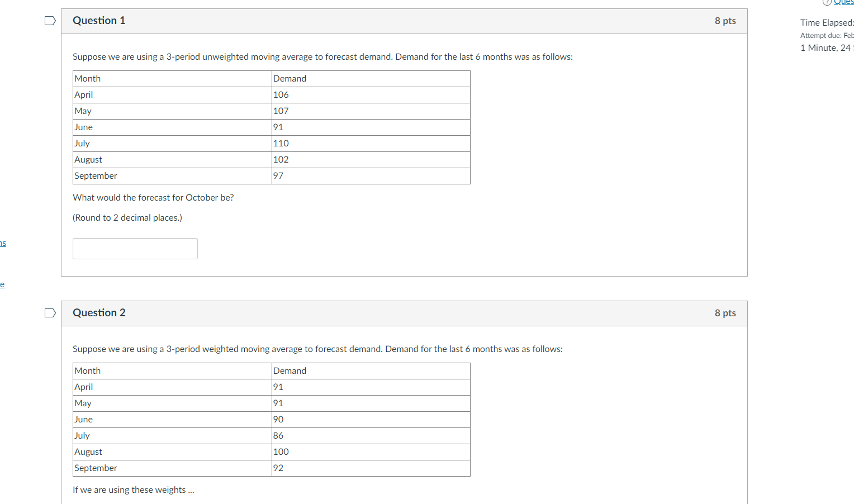Viewport: 854px width, 504px height.
Task: Click the 'Round to 2 decimal places' instruction
Action: pos(127,217)
